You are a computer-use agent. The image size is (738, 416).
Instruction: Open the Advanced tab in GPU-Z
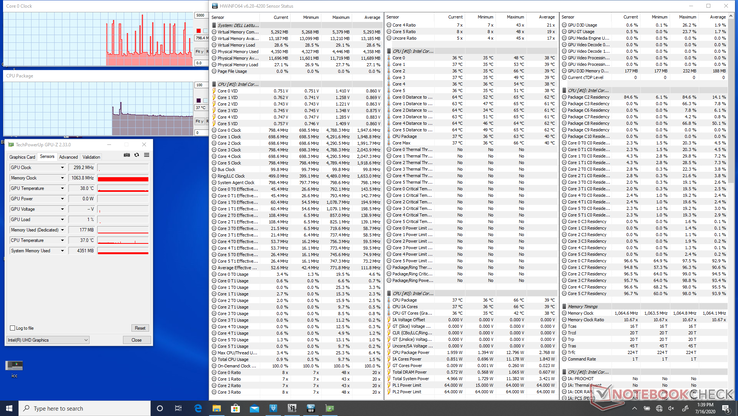click(x=68, y=157)
